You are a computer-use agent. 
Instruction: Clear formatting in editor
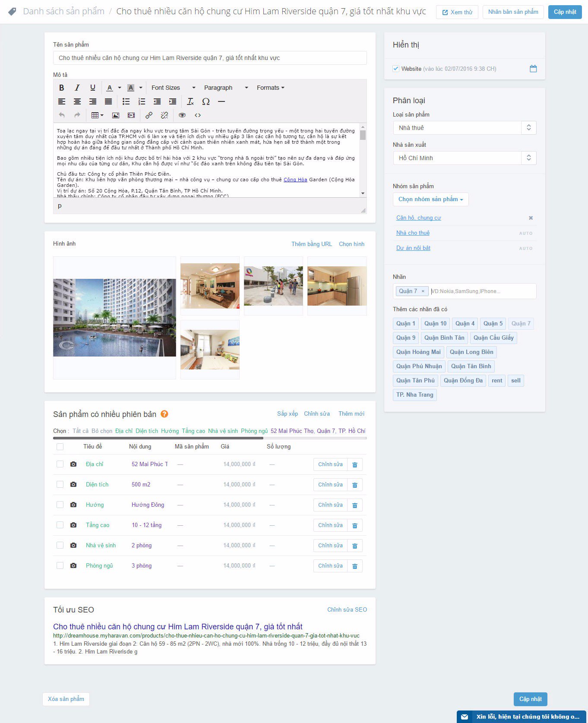(x=190, y=101)
